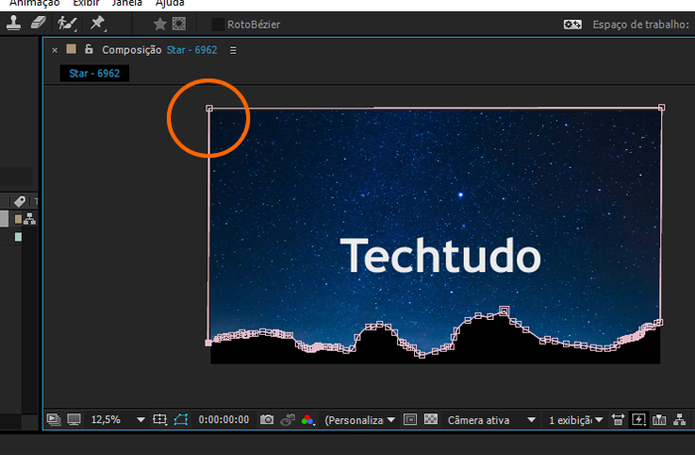Open composition name dropdown Star - 6962
The width and height of the screenshot is (695, 455).
click(x=192, y=50)
